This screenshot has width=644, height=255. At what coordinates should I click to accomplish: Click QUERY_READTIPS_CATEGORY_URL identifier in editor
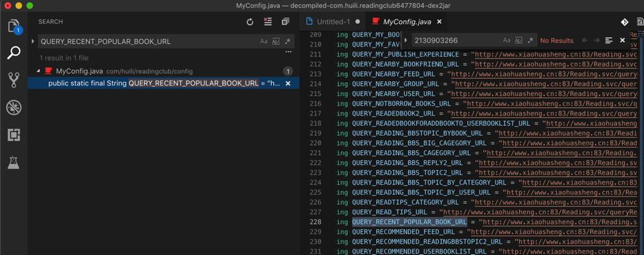click(406, 202)
